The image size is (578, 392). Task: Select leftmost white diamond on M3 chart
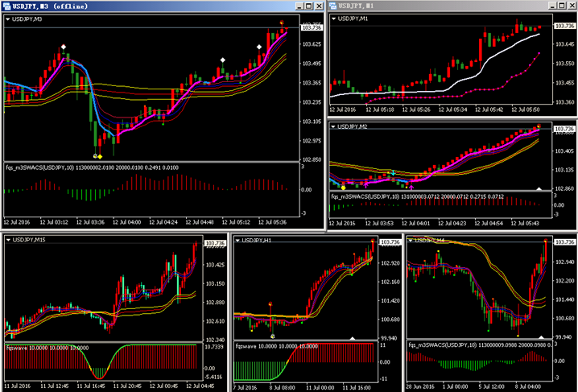(64, 47)
